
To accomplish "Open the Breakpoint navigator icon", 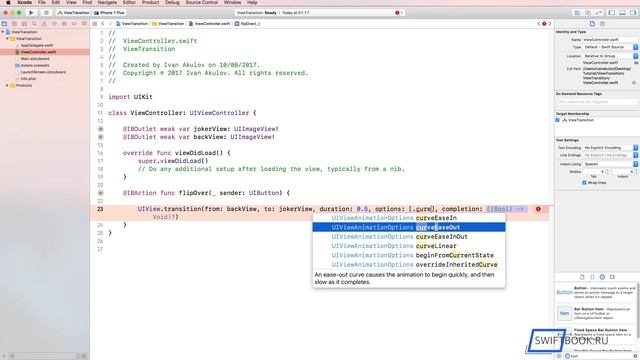I will pos(74,24).
